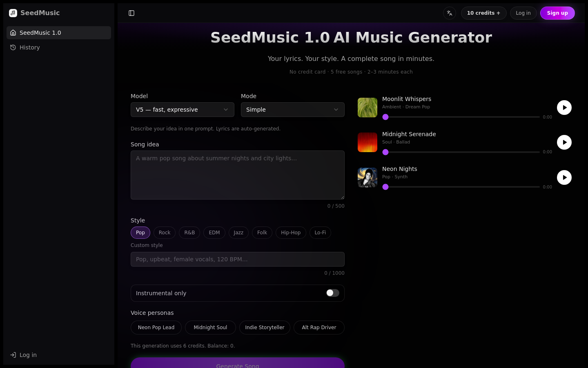Open SeedMusic 1.0 sidebar item

tap(59, 33)
